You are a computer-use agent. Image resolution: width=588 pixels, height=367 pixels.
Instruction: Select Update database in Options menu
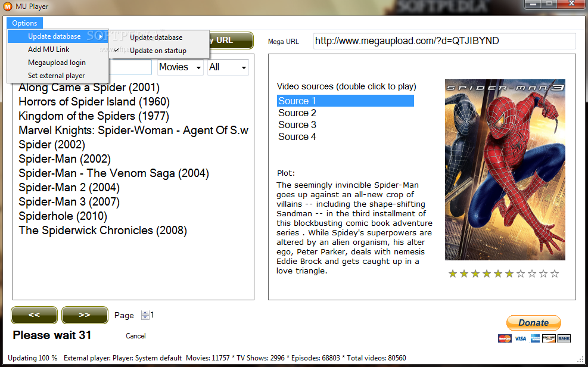tap(58, 36)
